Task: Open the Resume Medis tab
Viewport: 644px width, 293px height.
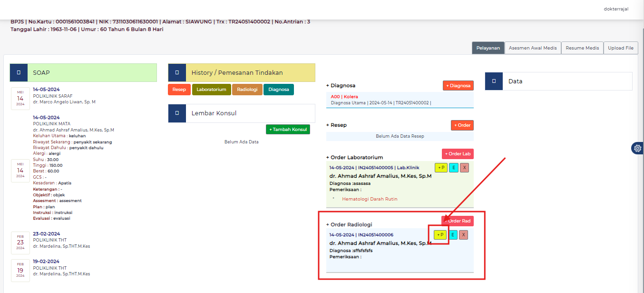Action: (x=582, y=48)
